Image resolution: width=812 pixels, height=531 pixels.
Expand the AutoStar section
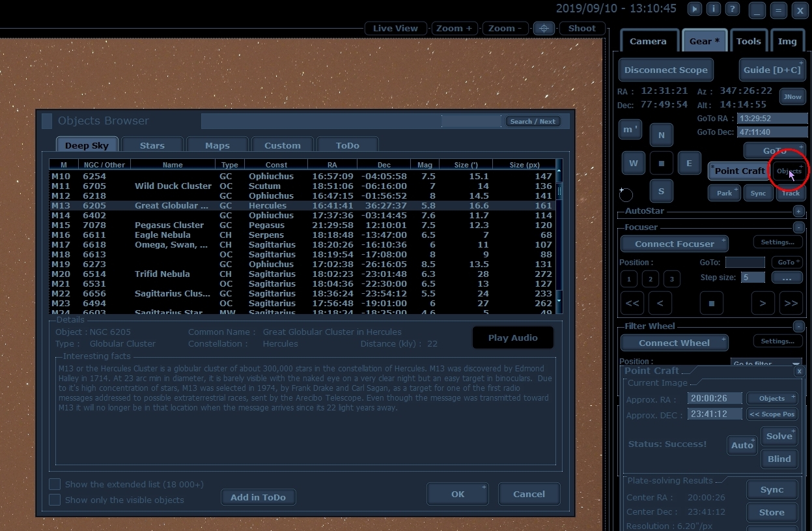[798, 211]
